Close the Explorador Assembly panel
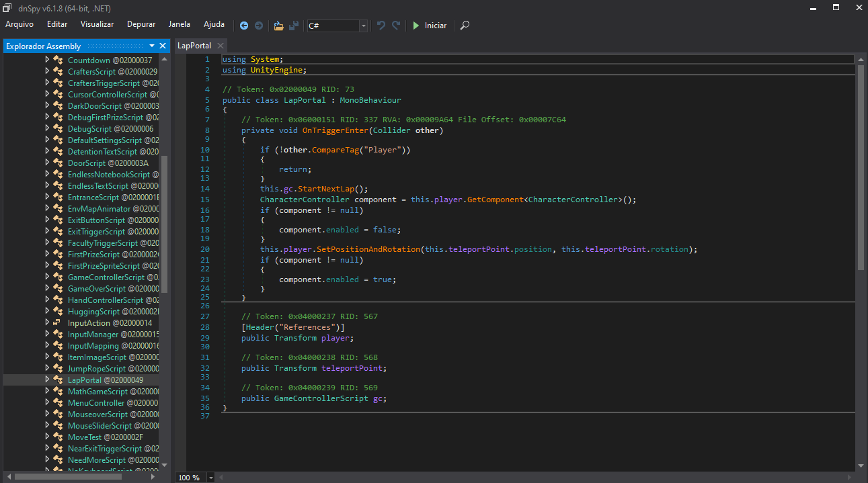The image size is (868, 483). pos(162,46)
